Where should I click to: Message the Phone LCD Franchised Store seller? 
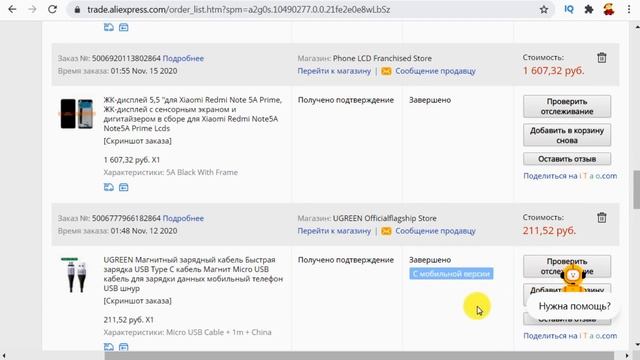click(436, 71)
